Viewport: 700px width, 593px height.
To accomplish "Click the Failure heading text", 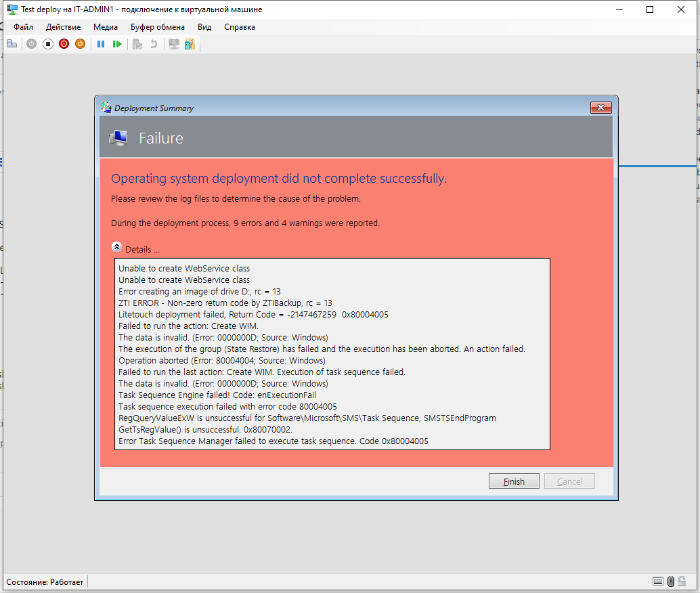I will tap(160, 138).
